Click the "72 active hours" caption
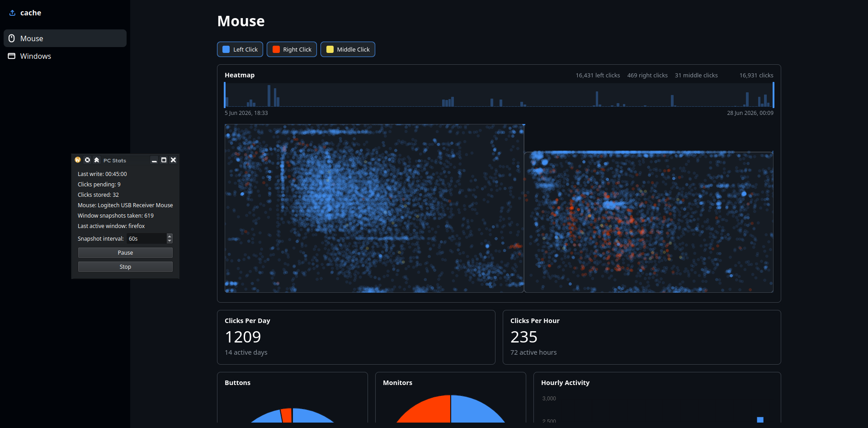The width and height of the screenshot is (868, 428). point(533,352)
